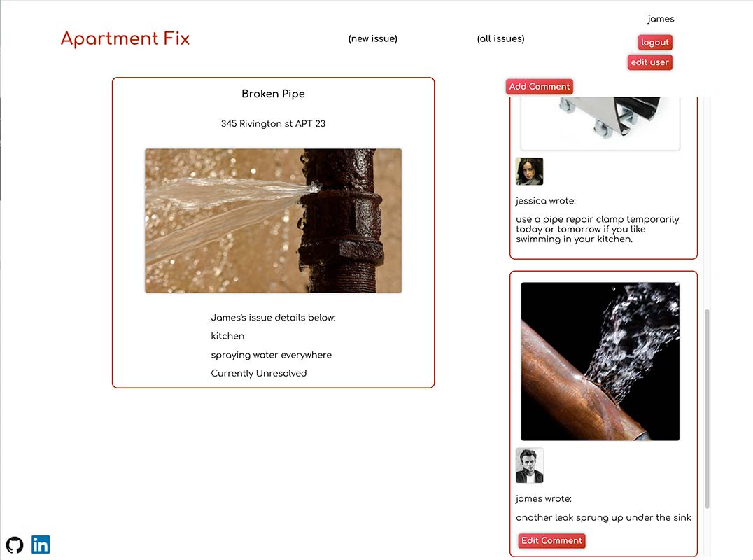Image resolution: width=753 pixels, height=560 pixels.
Task: Open the LinkedIn icon link
Action: (x=41, y=545)
